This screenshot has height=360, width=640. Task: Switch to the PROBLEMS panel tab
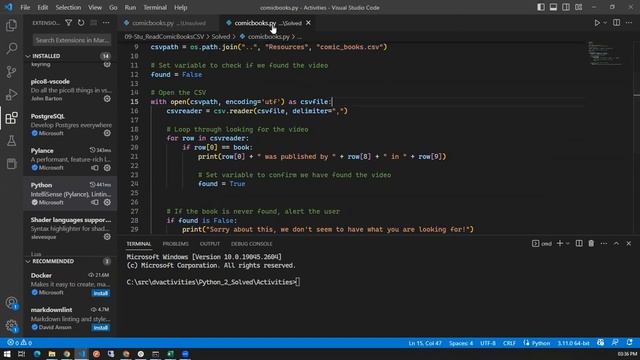(176, 244)
